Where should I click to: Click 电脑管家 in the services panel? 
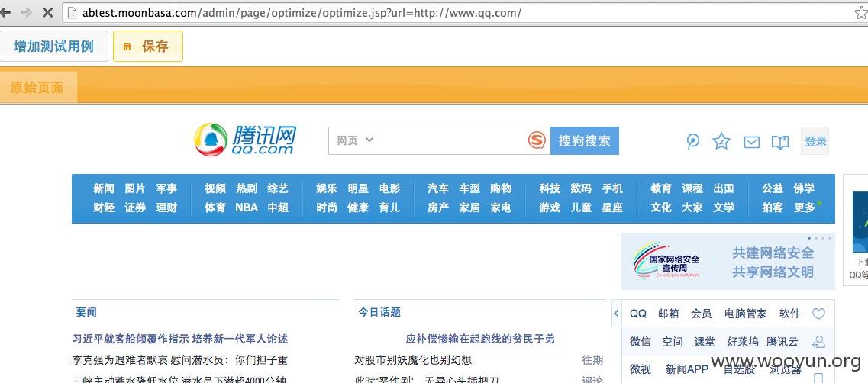point(746,314)
